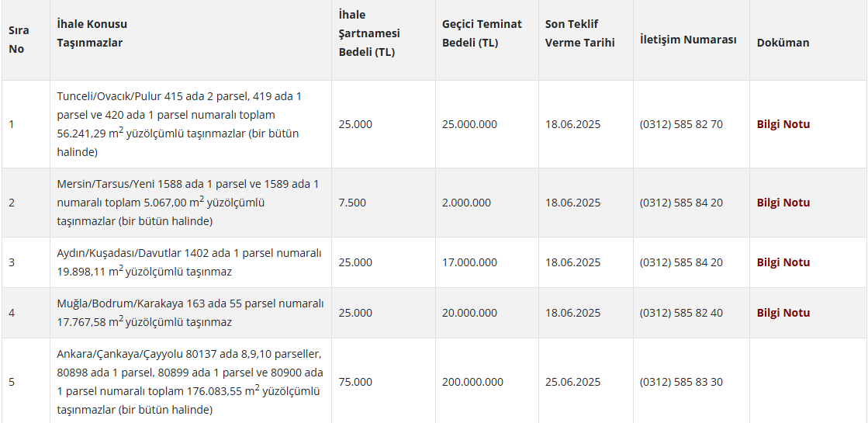Click the 7.500 specification fee cell
868x423 pixels.
tap(352, 203)
